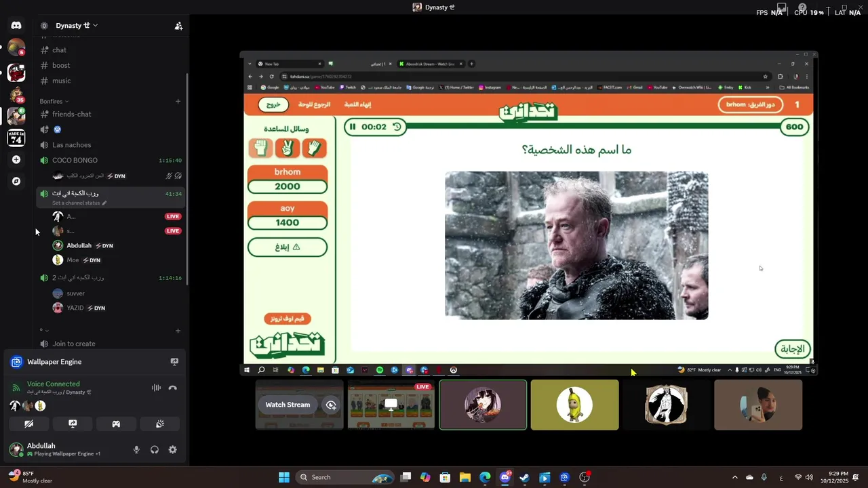This screenshot has width=868, height=488.
Task: Use the two-fingers help tool icon
Action: coord(288,148)
